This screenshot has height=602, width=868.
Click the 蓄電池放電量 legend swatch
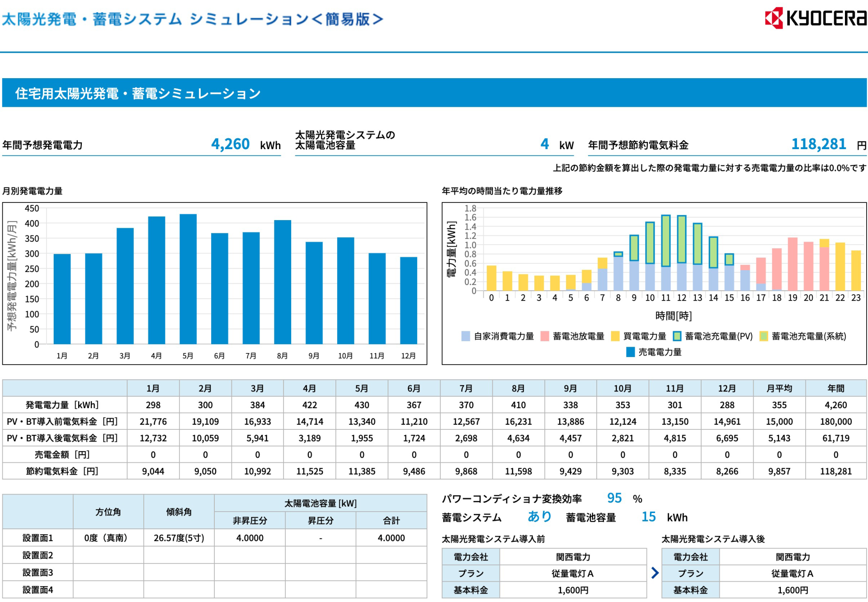point(545,336)
